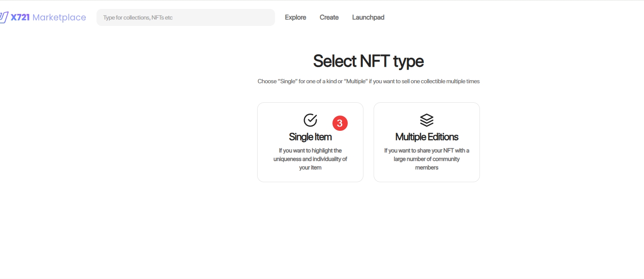Viewport: 644px width, 279px height.
Task: Go to the Create page
Action: tap(329, 17)
